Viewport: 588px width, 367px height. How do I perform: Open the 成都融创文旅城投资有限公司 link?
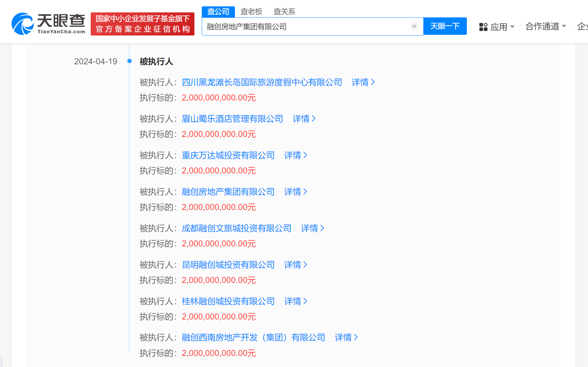click(x=237, y=228)
